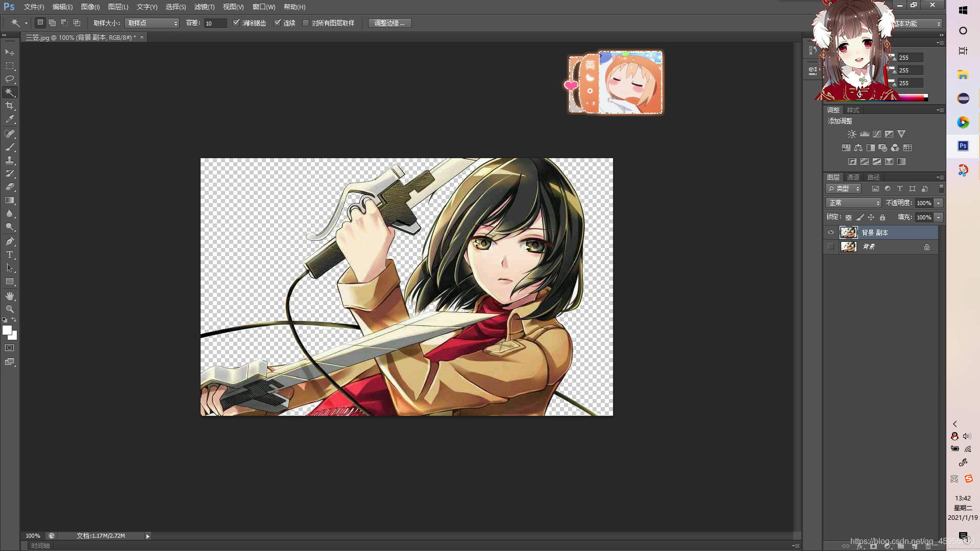Select the Eyedropper tool

pyautogui.click(x=10, y=119)
